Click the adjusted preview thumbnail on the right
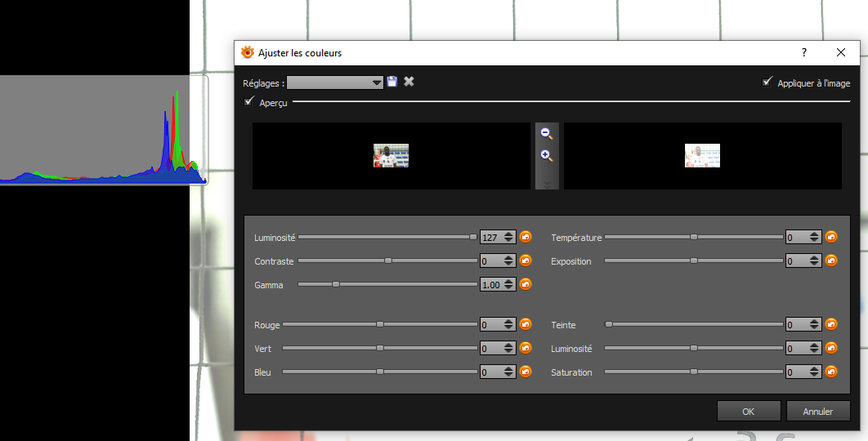Viewport: 868px width, 441px height. (x=702, y=155)
